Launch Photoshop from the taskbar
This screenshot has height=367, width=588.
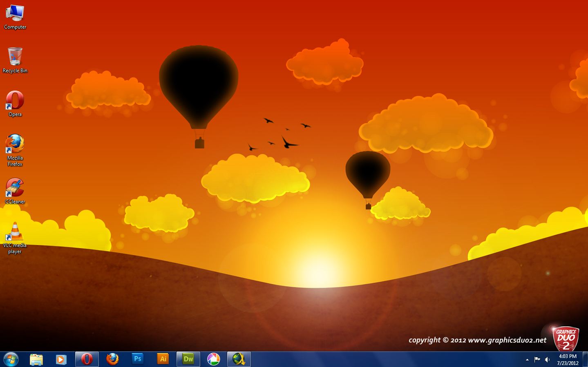(138, 359)
